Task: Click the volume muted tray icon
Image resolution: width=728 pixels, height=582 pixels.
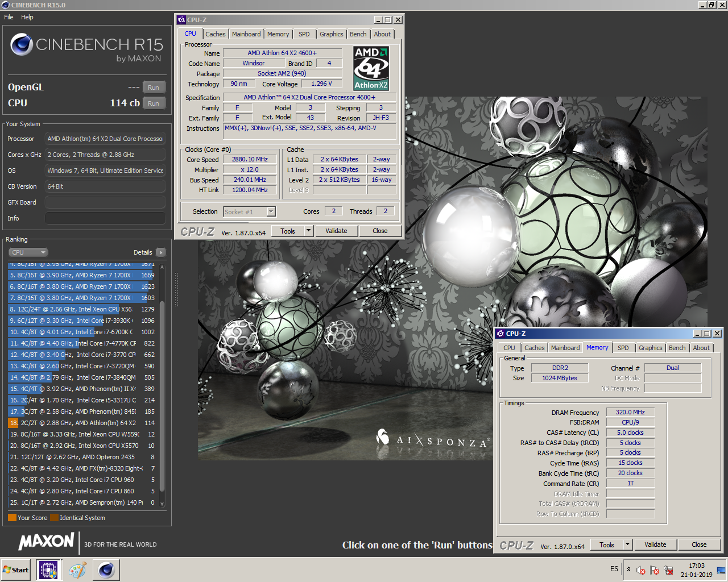Action: 641,570
